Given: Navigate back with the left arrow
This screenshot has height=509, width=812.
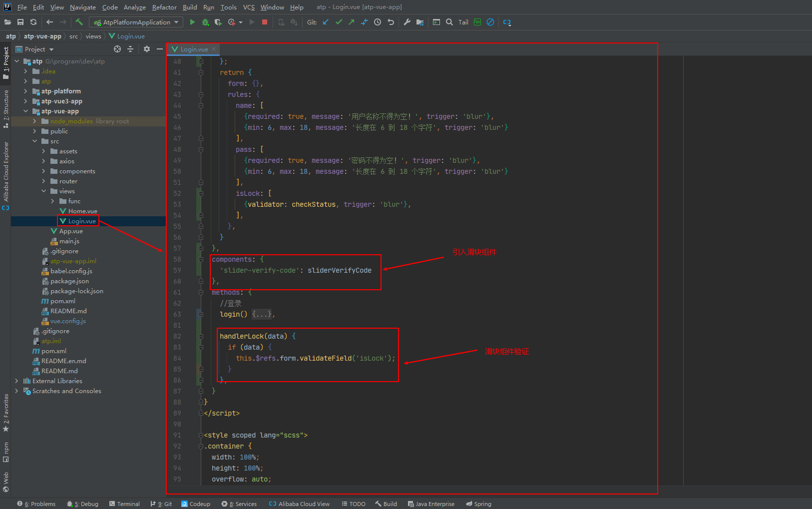Looking at the screenshot, I should click(x=49, y=22).
